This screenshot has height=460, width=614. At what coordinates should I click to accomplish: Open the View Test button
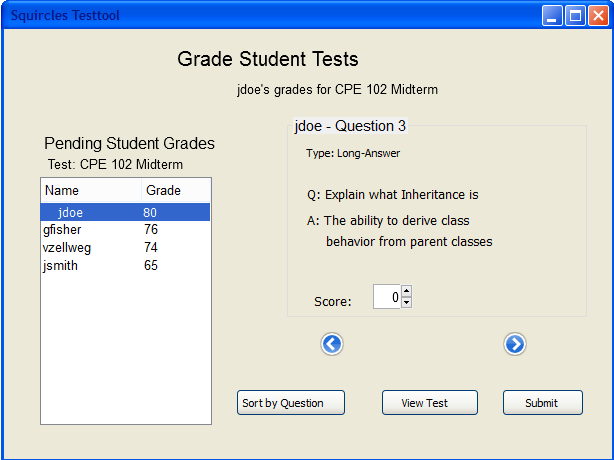click(x=429, y=403)
